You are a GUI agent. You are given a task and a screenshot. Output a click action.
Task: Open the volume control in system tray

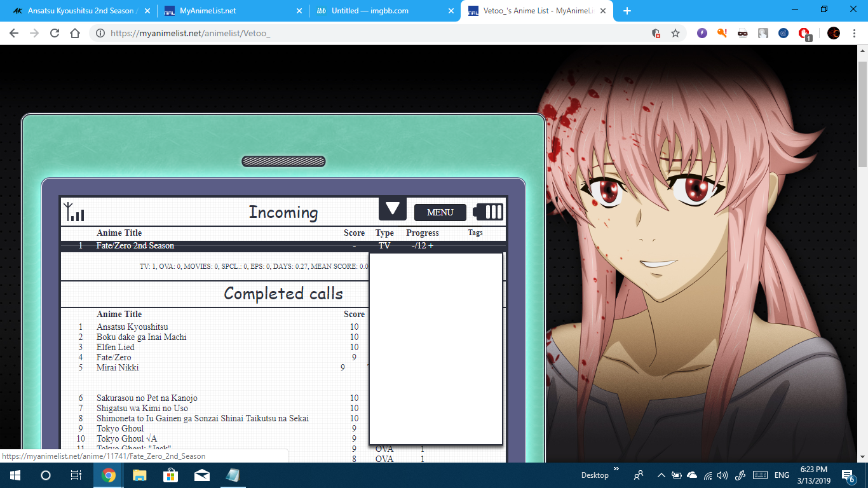pyautogui.click(x=722, y=475)
